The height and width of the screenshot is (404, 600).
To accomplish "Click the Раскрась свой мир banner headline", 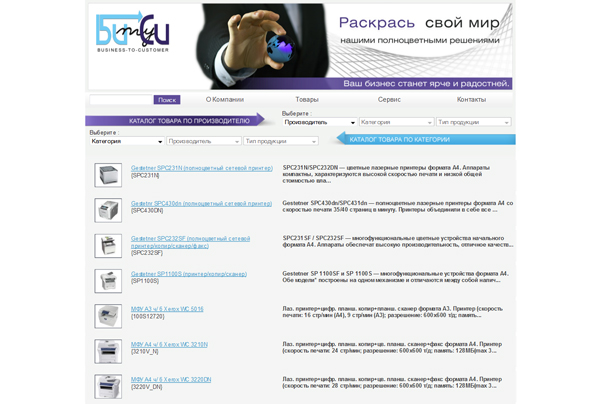I will pos(419,23).
